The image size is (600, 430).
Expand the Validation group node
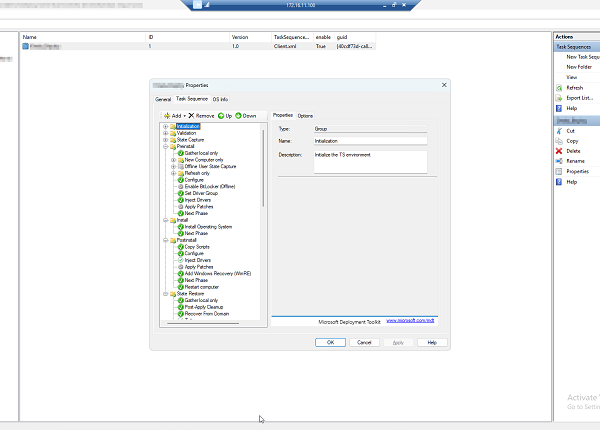click(164, 133)
